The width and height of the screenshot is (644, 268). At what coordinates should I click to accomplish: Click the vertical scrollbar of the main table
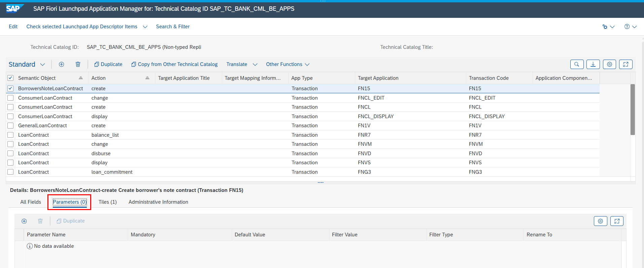coord(633,109)
